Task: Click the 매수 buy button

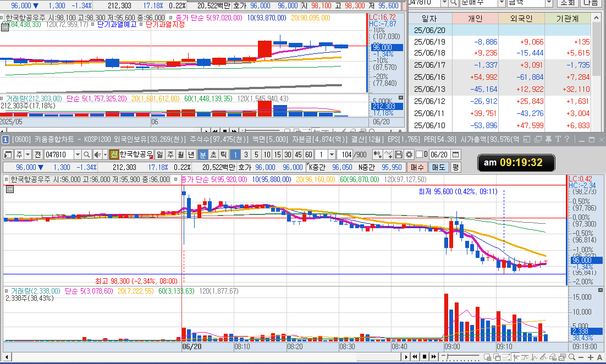Action: pyautogui.click(x=417, y=167)
